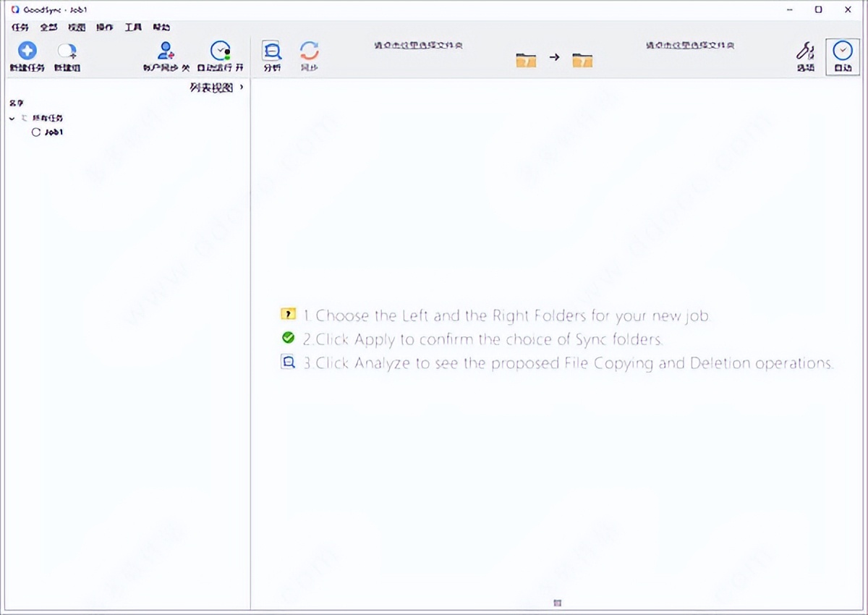Run Analyze with the magnifier icon
Screen dimensions: 868x615
(272, 51)
